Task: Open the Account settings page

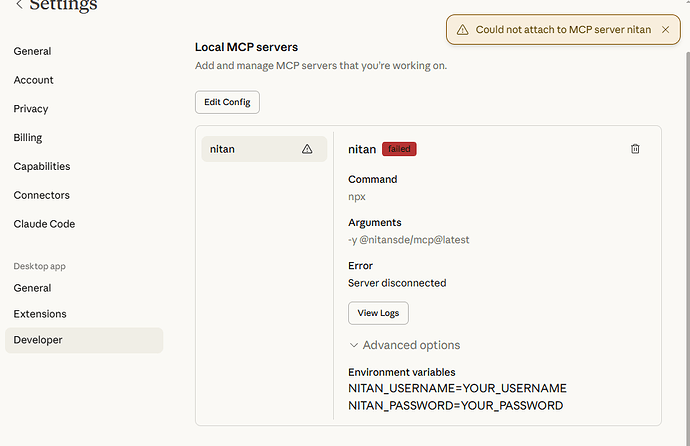Action: [x=34, y=80]
